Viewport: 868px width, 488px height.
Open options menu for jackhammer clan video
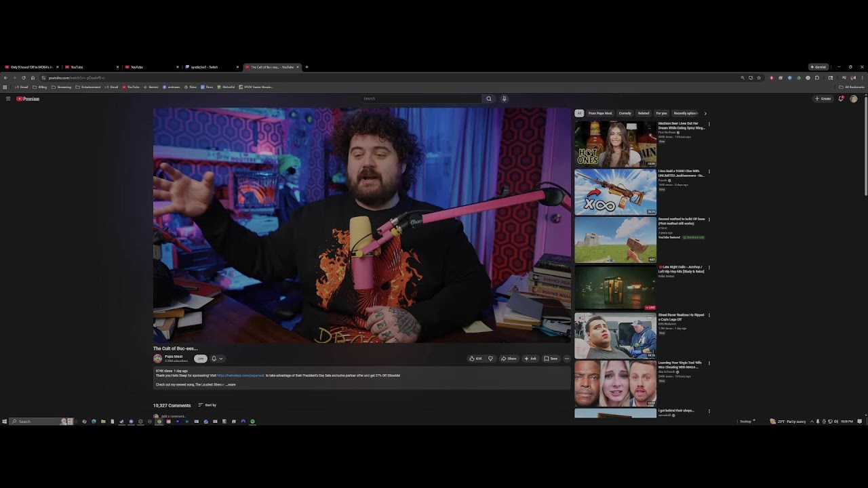[709, 172]
